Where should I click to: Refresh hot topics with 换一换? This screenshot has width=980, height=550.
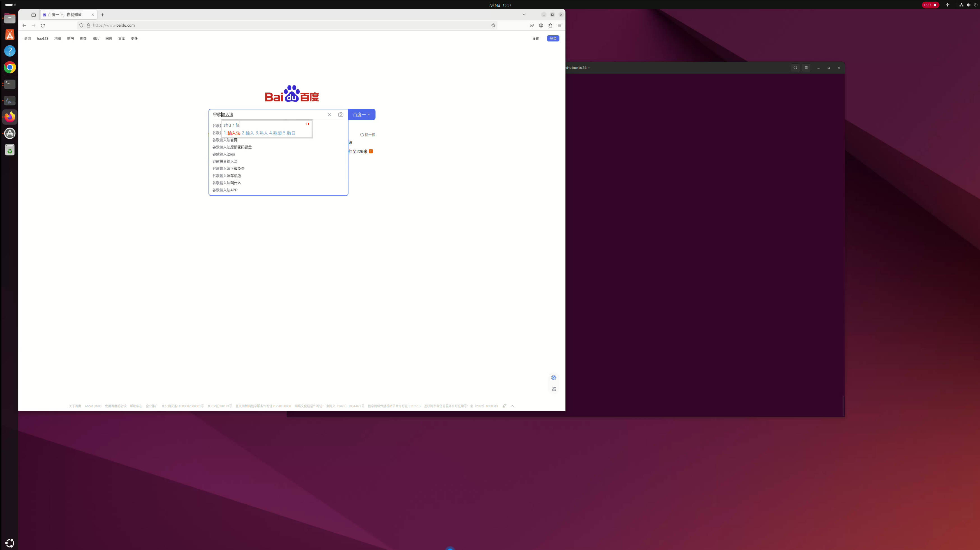(x=367, y=135)
